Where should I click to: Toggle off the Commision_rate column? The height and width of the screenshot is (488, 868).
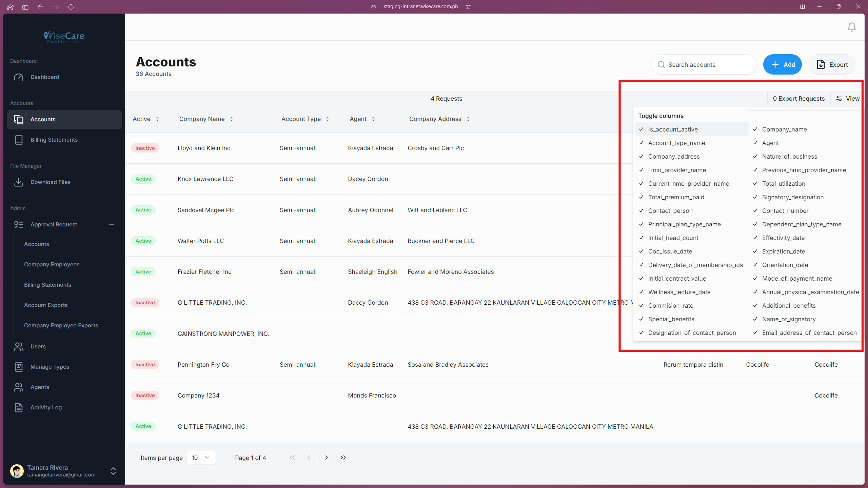coord(670,306)
